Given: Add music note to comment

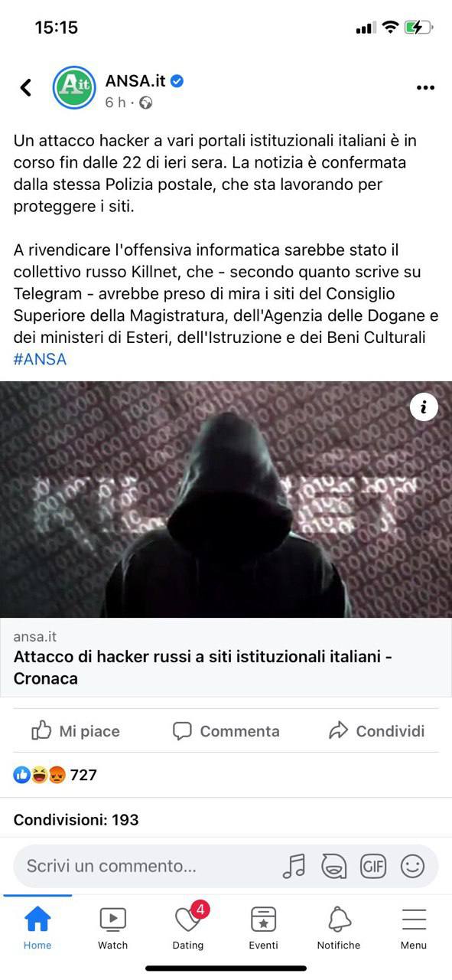Looking at the screenshot, I should [x=294, y=866].
